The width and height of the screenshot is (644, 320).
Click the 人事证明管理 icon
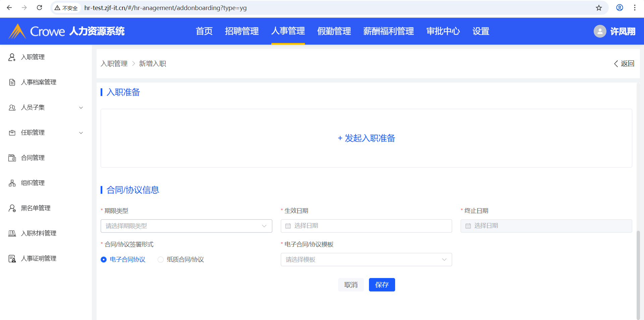coord(12,259)
